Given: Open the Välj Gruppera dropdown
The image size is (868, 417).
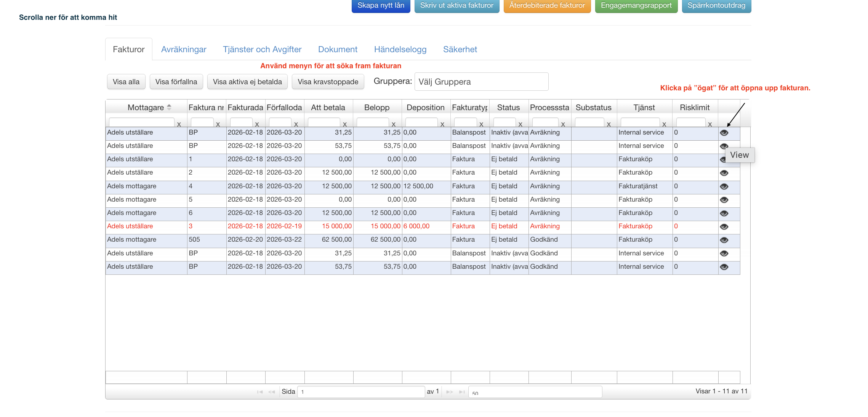Looking at the screenshot, I should pos(481,82).
